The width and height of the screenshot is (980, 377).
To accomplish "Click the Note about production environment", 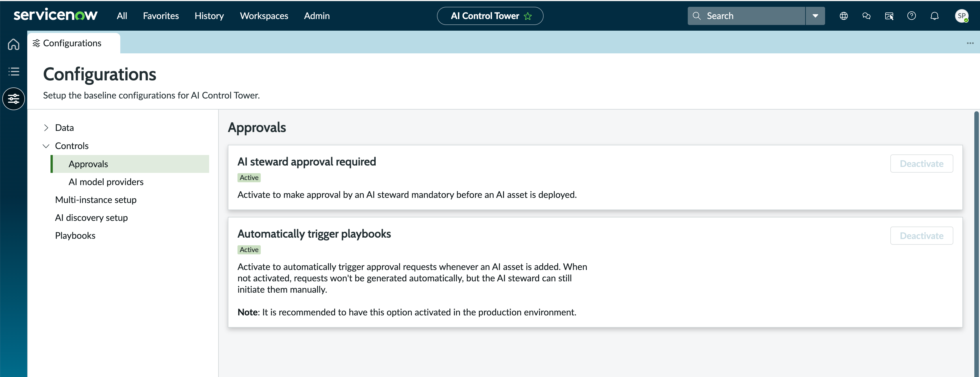I will (407, 312).
